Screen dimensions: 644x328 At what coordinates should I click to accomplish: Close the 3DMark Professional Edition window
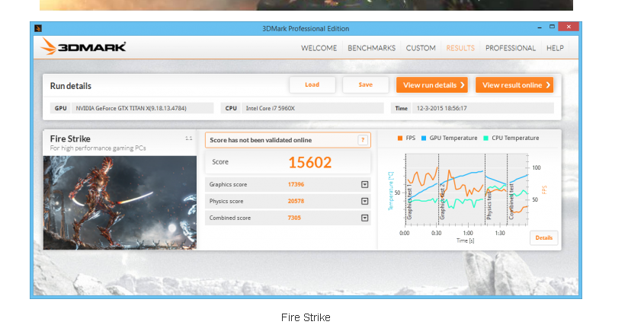[x=569, y=27]
